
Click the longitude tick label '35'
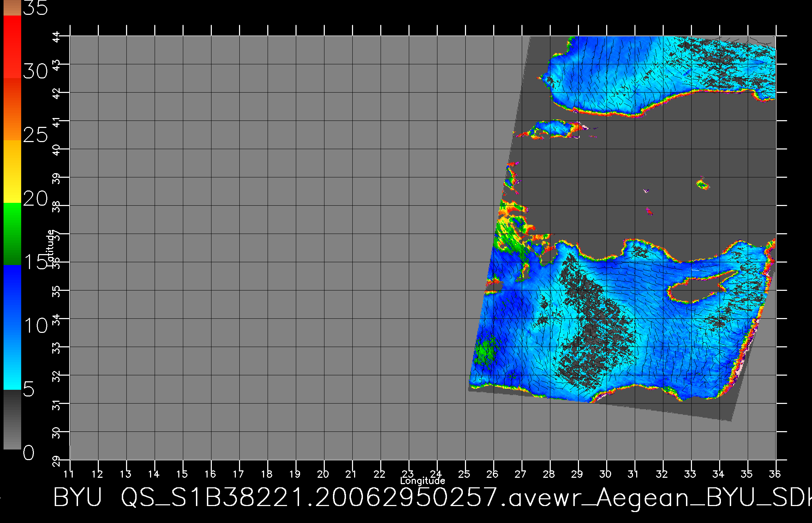pyautogui.click(x=747, y=474)
